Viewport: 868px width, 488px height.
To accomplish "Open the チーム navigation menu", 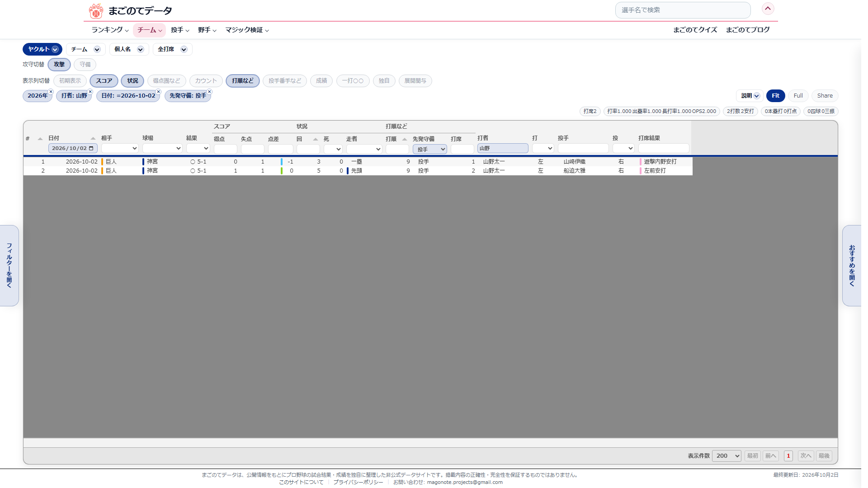I will pyautogui.click(x=150, y=30).
